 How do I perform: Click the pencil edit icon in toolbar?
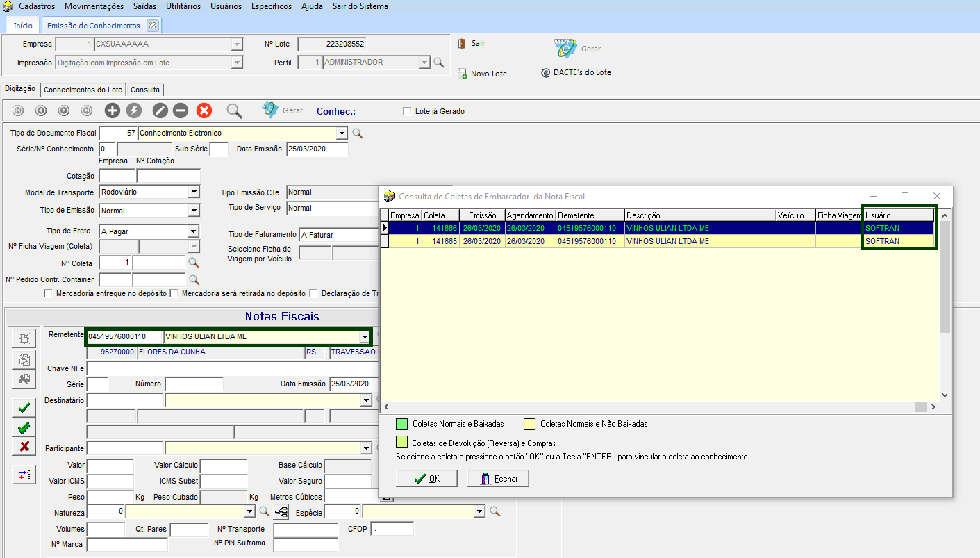[x=160, y=110]
